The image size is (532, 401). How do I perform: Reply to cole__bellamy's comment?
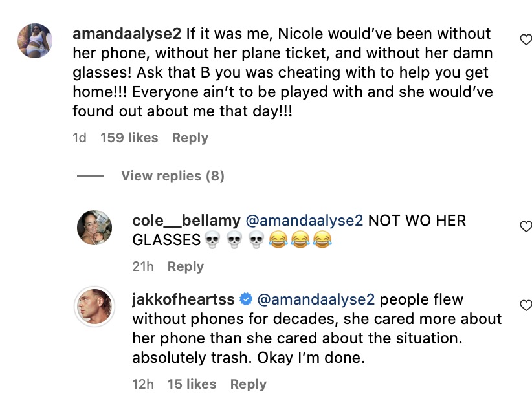pos(186,266)
